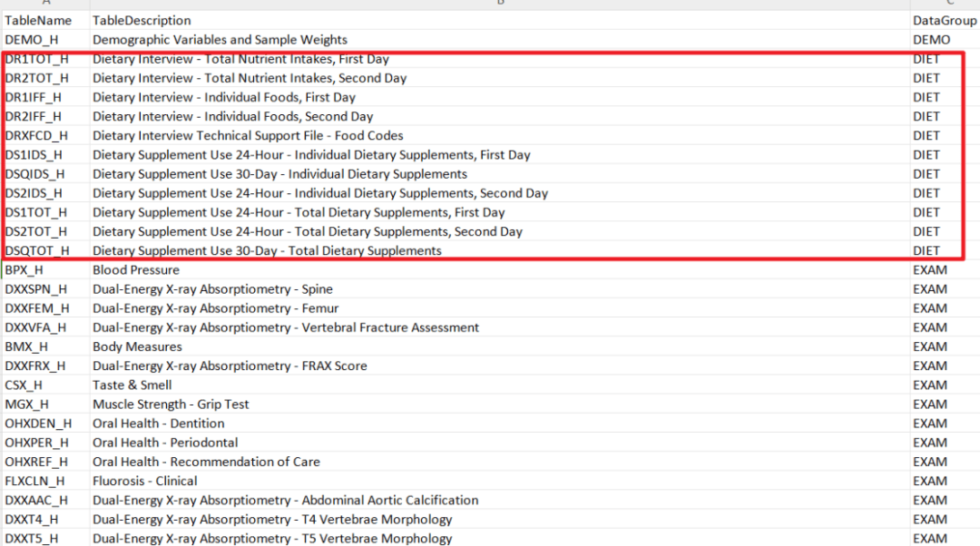Viewport: 980px width, 546px height.
Task: Click the DIET cell in DSQTOT_H row
Action: tap(926, 251)
